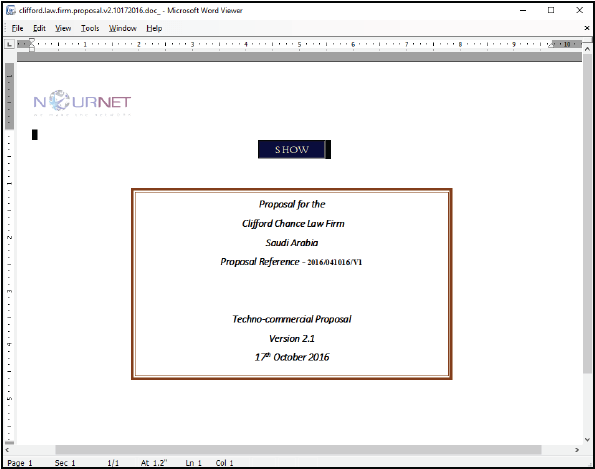Click the black cursor block below logo
The image size is (595, 469).
coord(35,135)
